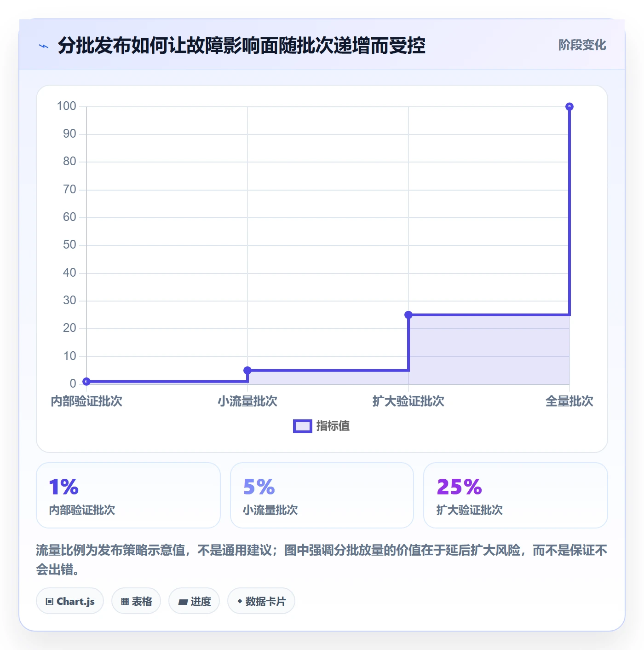Select the 25 data point for 扩大验证批次
This screenshot has height=650, width=644.
[x=408, y=315]
